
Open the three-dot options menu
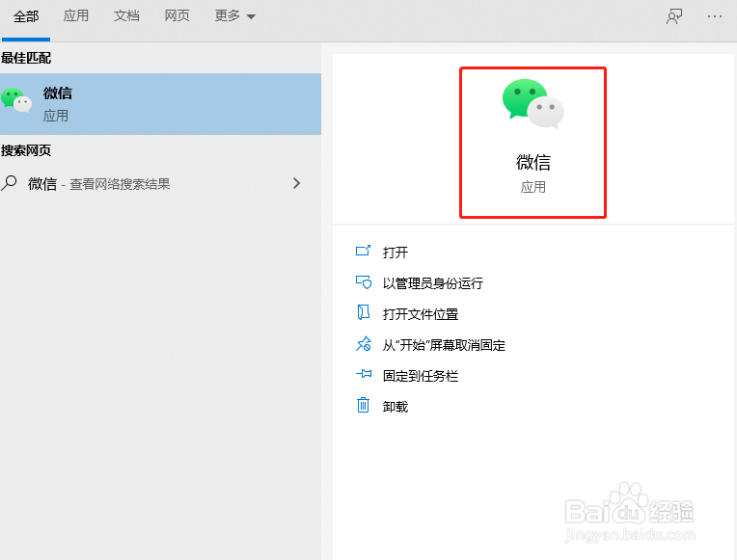point(715,16)
